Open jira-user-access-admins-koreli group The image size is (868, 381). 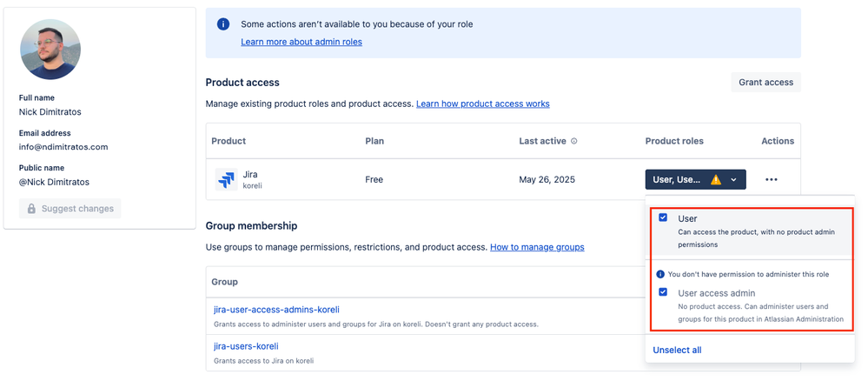276,310
